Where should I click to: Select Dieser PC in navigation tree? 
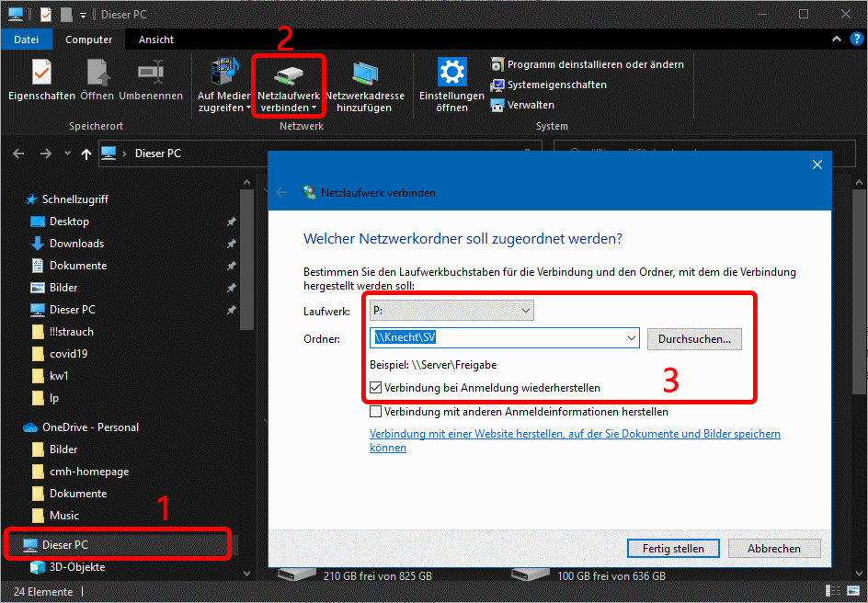click(x=64, y=545)
